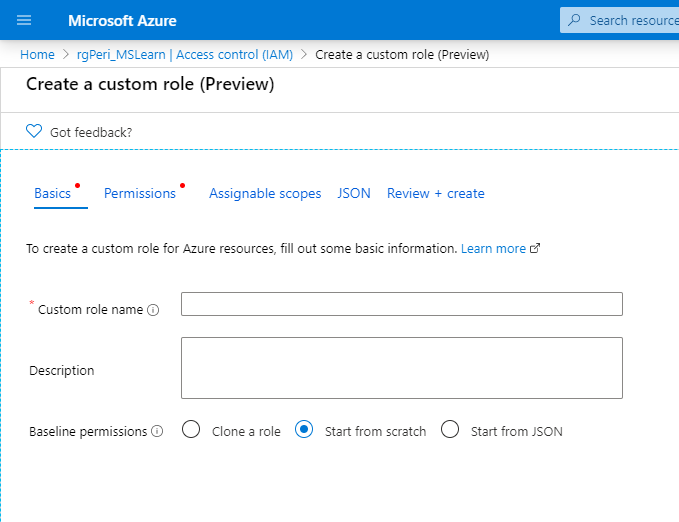Select the Start from scratch option
This screenshot has width=679, height=522.
[x=305, y=430]
